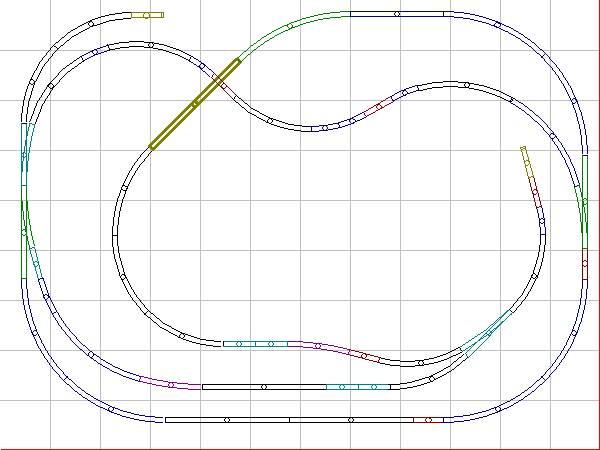
Task: Select the green turnout on the right edge
Action: pyautogui.click(x=583, y=202)
